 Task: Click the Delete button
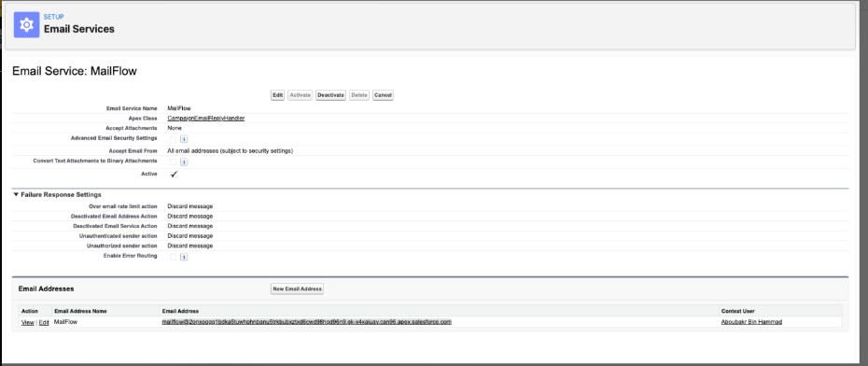coord(359,95)
